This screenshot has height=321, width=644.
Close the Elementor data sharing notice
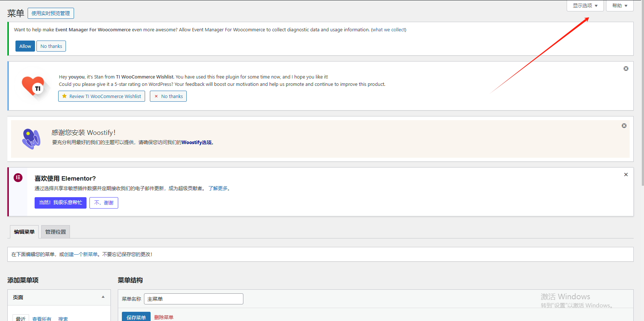tap(626, 175)
